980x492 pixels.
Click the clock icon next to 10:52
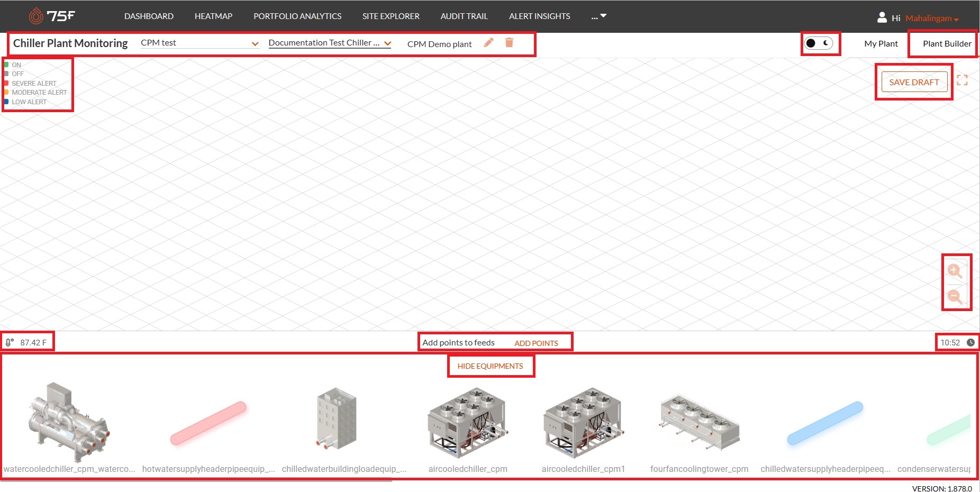click(x=970, y=342)
